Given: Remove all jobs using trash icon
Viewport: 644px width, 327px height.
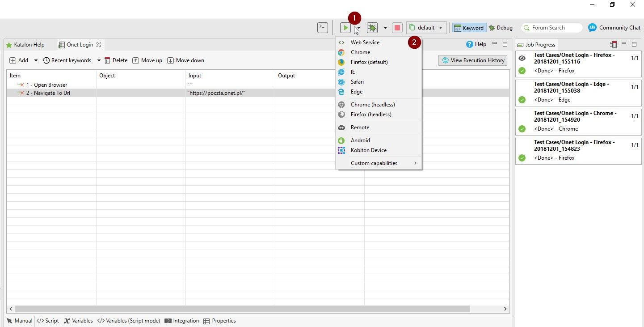Looking at the screenshot, I should pyautogui.click(x=614, y=44).
